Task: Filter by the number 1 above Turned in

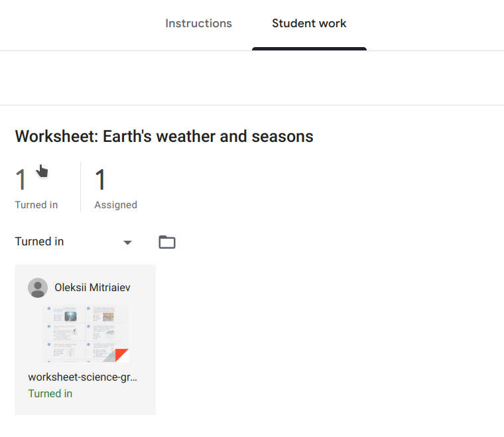Action: (x=21, y=179)
